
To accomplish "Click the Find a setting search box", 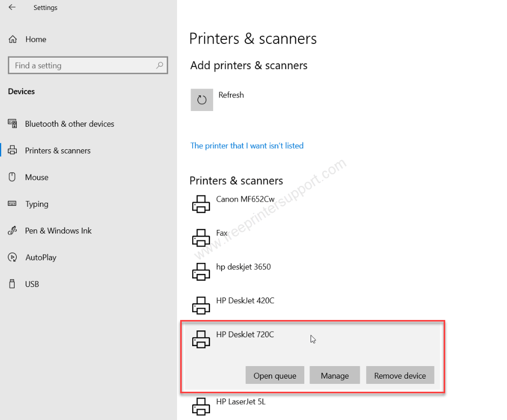I will (x=88, y=65).
